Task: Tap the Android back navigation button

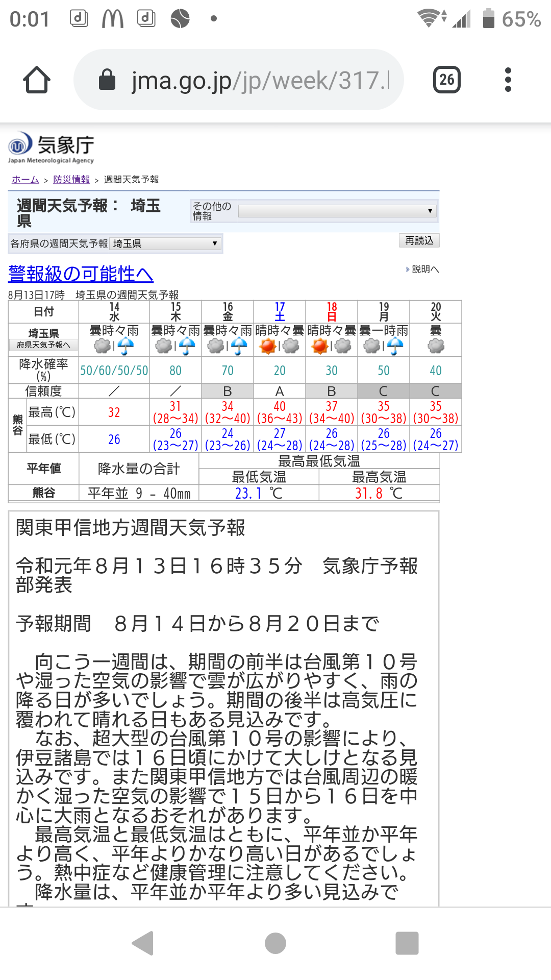Action: tap(143, 943)
